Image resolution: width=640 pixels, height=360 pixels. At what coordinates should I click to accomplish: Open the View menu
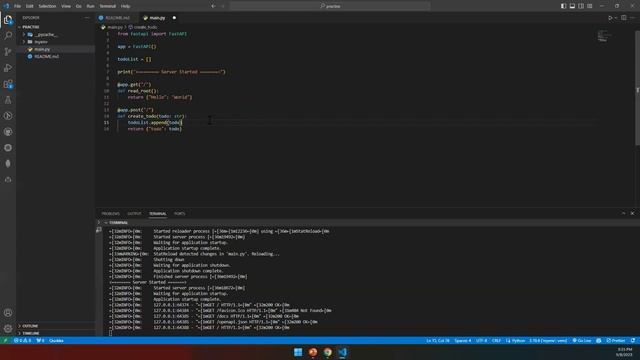coord(66,6)
